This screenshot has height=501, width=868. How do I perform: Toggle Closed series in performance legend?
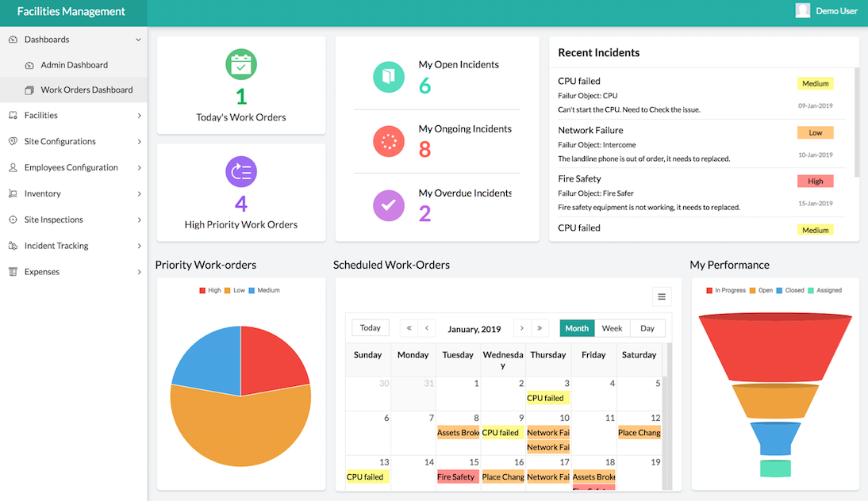pyautogui.click(x=790, y=290)
